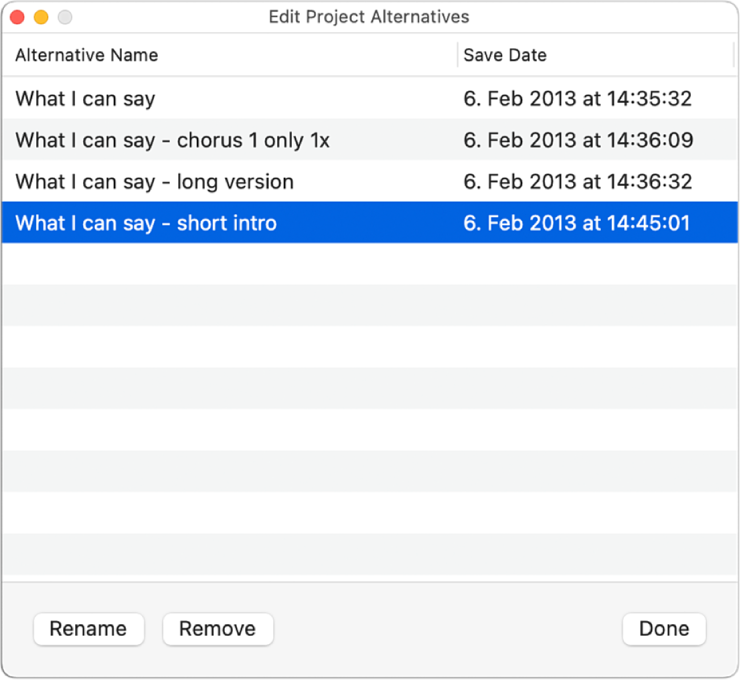Remove the selected project alternative
Image resolution: width=742 pixels, height=682 pixels.
tap(218, 629)
